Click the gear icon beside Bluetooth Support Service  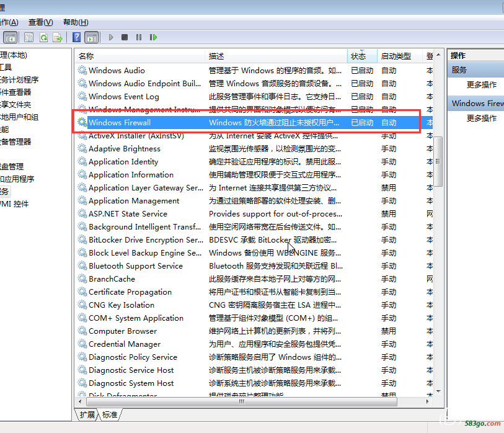click(x=82, y=266)
